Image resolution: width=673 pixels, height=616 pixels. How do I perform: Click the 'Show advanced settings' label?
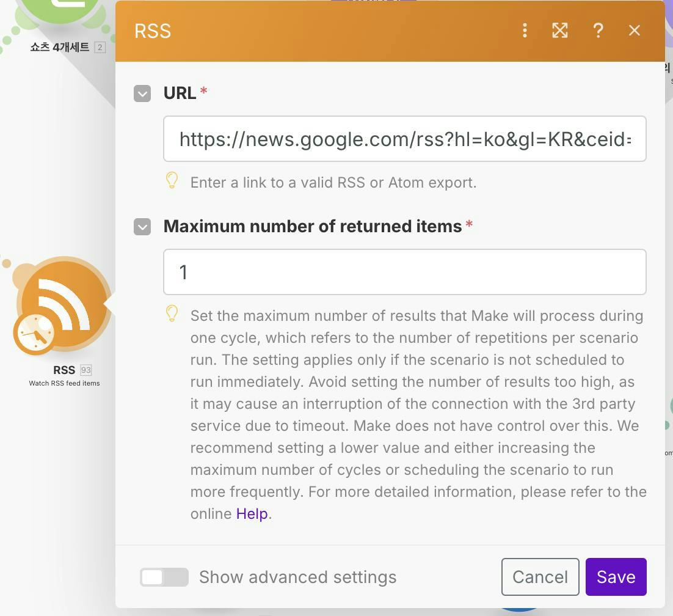pos(298,577)
